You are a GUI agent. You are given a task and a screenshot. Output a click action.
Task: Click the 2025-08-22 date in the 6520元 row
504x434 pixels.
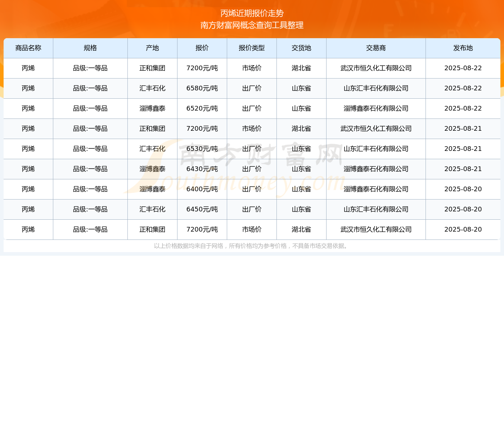pyautogui.click(x=463, y=108)
